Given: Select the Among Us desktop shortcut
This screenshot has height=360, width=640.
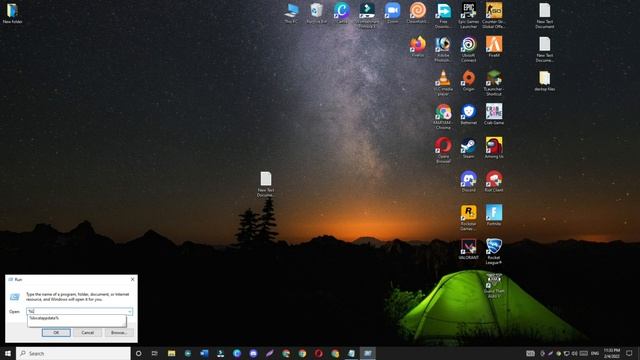Looking at the screenshot, I should pos(494,148).
